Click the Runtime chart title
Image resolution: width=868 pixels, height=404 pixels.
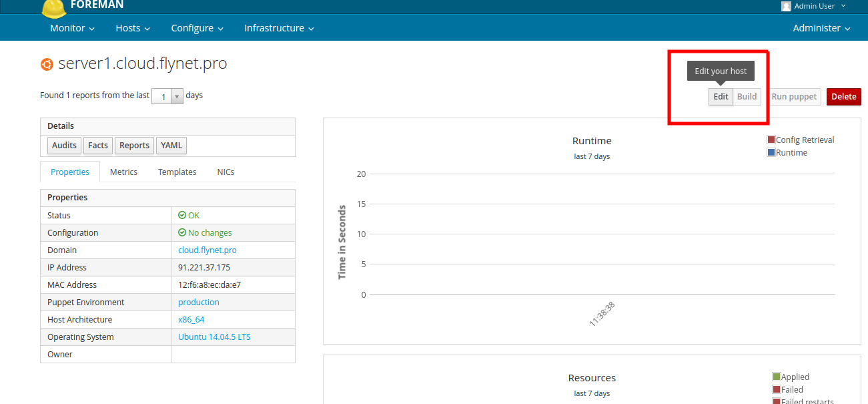click(592, 141)
